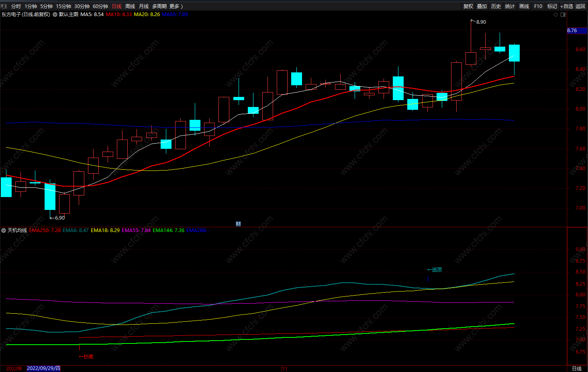588x372 pixels.
Task: Click the 2022/09/29 date marker on timeline
Action: pyautogui.click(x=43, y=368)
